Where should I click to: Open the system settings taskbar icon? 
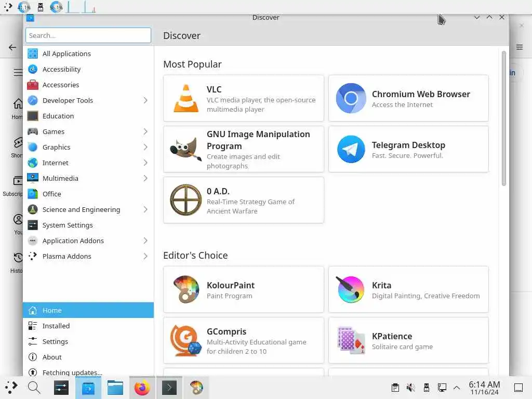click(x=61, y=388)
